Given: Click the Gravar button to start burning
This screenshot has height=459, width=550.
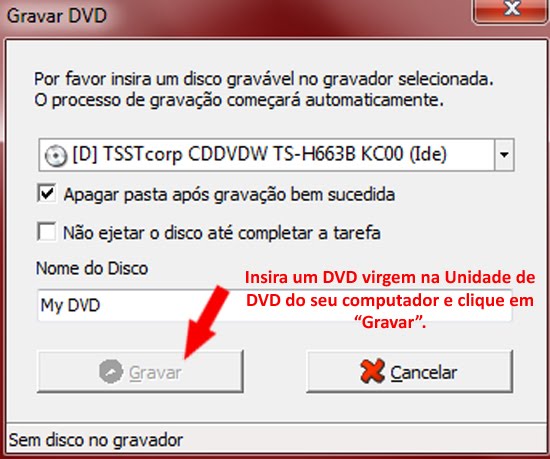Looking at the screenshot, I should pyautogui.click(x=140, y=371).
